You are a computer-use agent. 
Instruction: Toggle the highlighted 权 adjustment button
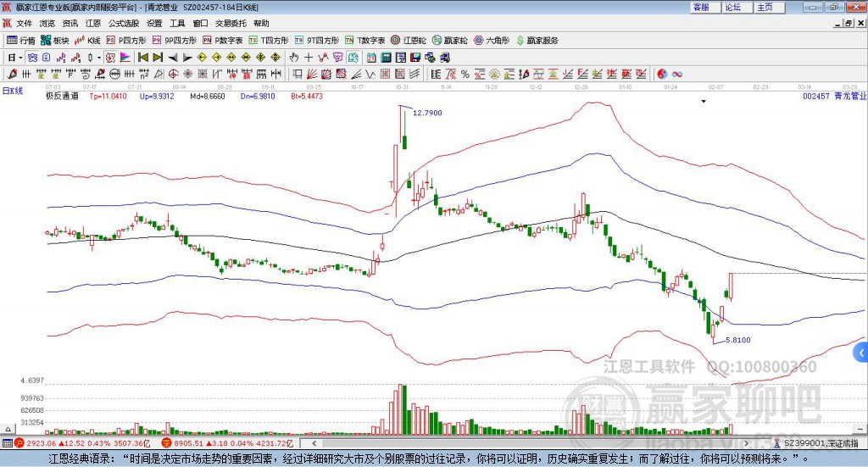coord(111,58)
